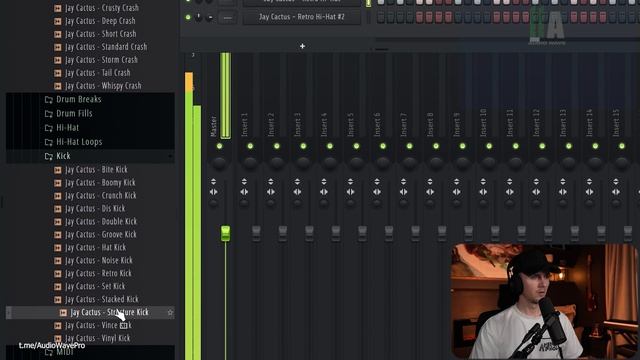The width and height of the screenshot is (640, 360).
Task: Click Insert 10 stereo separation arrows icon
Action: tap(483, 192)
